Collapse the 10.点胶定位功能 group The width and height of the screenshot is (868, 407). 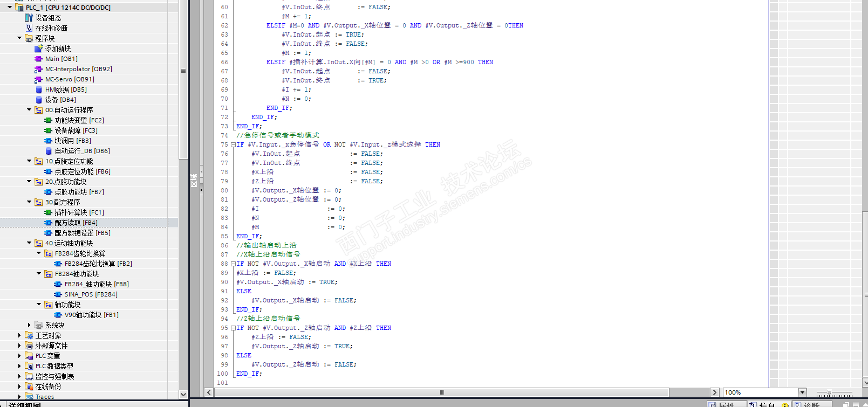point(29,161)
